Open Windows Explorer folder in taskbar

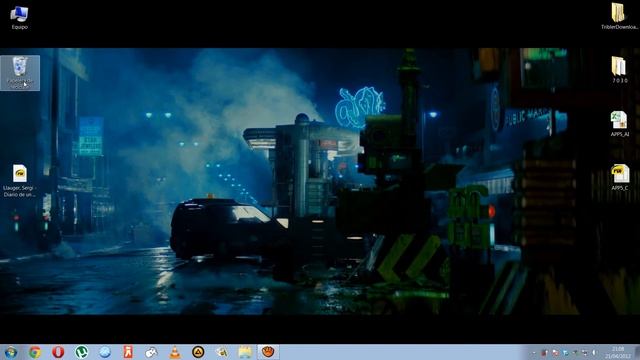click(x=245, y=352)
